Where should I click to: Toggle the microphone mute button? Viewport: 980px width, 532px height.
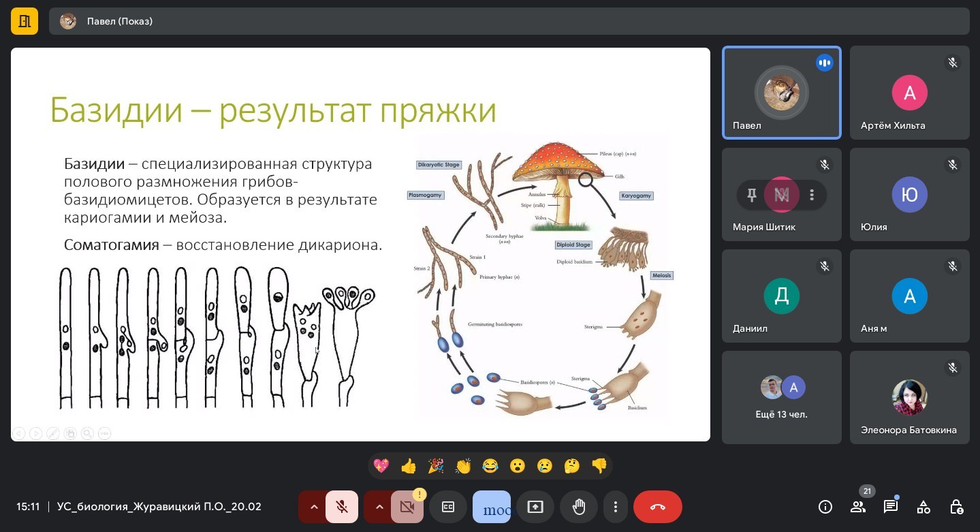(x=342, y=507)
